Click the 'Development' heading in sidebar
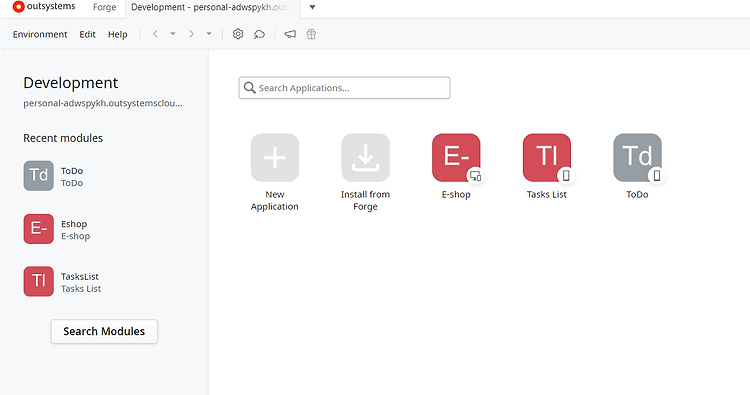This screenshot has width=750, height=395. [70, 83]
